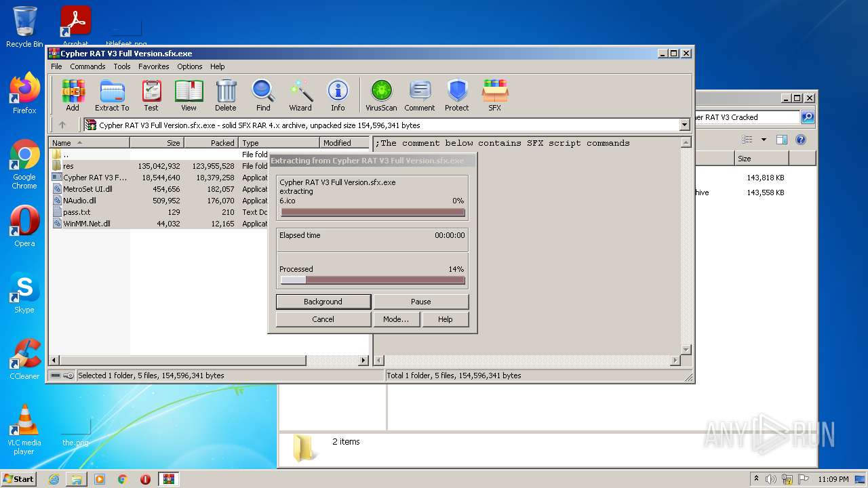The width and height of the screenshot is (868, 488).
Task: Select the pass.txt file
Action: click(x=159, y=212)
